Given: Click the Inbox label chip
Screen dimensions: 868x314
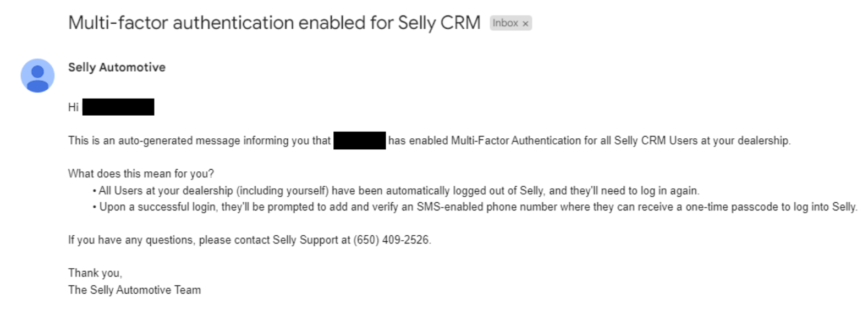Looking at the screenshot, I should coord(510,23).
